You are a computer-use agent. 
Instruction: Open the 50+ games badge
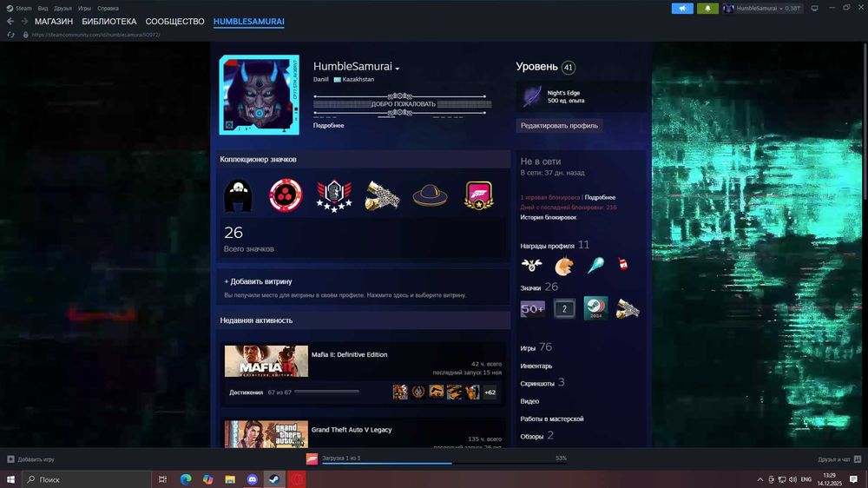533,309
